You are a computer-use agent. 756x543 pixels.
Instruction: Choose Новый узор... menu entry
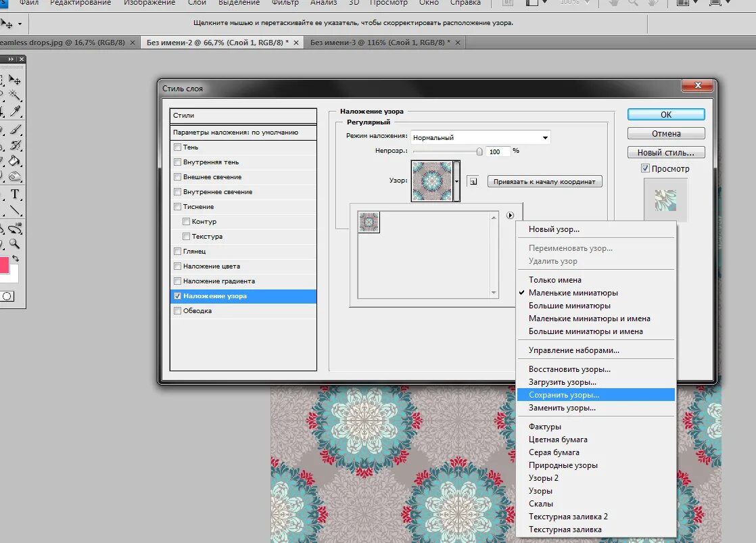point(596,229)
